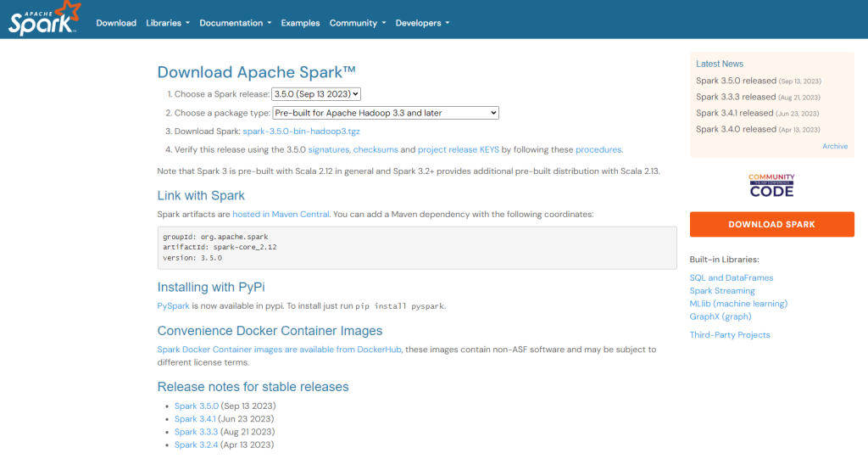Viewport: 868px width, 459px height.
Task: Expand the Libraries menu
Action: coord(168,23)
